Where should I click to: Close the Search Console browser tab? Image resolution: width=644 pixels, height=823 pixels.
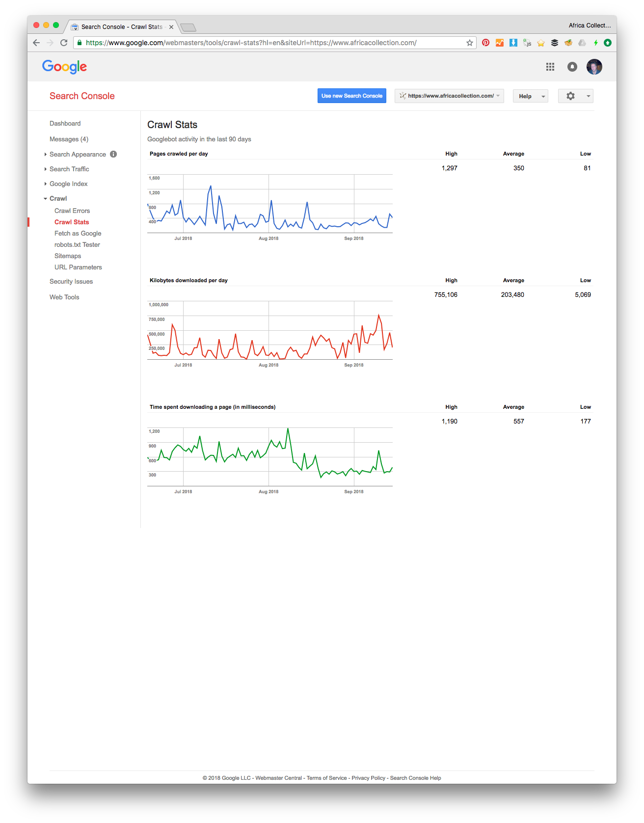171,27
